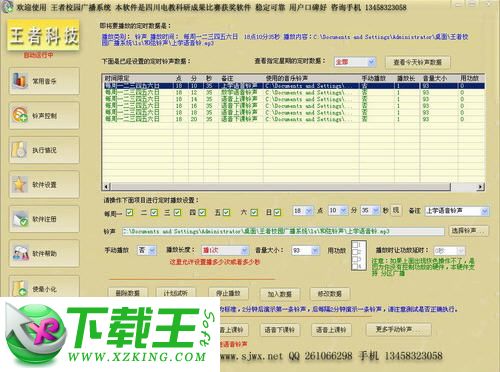Click the 加入数据 button
This screenshot has width=500, height=372.
pos(280,294)
